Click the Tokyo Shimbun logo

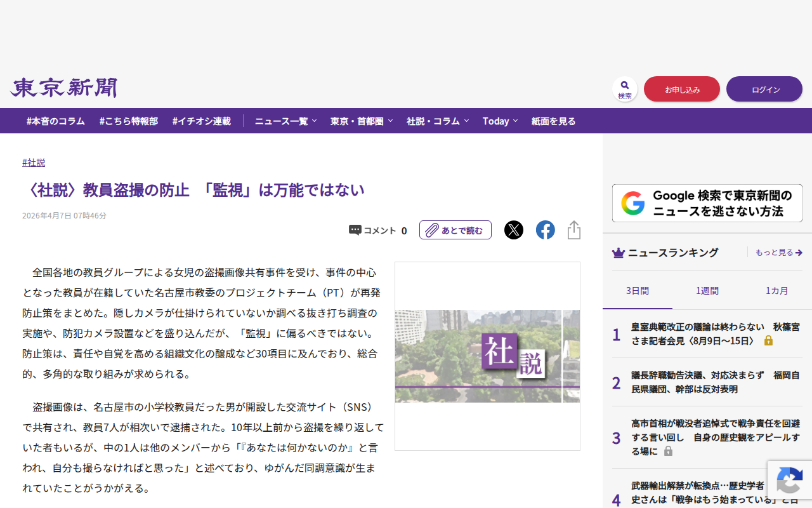(63, 88)
